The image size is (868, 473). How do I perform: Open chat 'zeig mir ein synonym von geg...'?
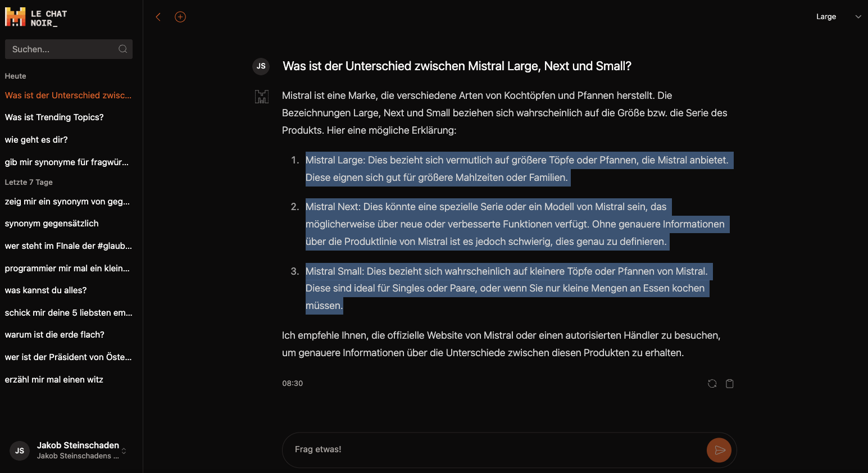(67, 202)
